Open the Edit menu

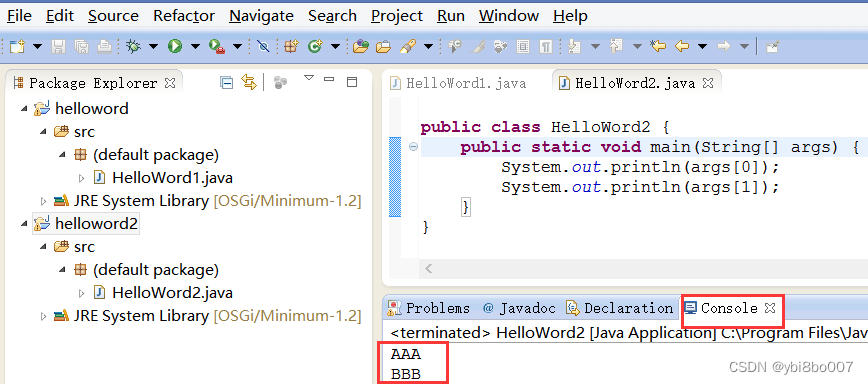60,15
